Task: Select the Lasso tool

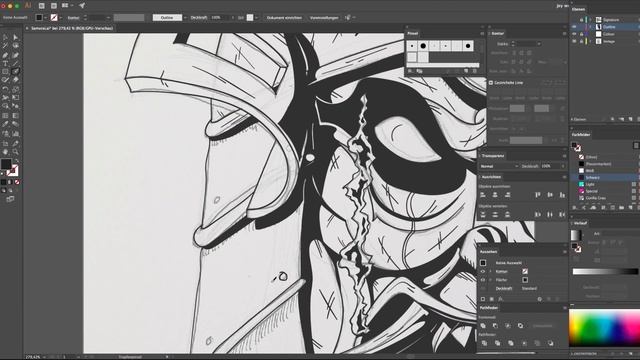Action: [x=16, y=46]
